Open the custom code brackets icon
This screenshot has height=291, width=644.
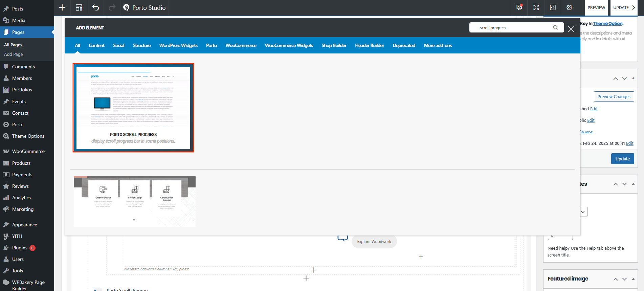click(553, 7)
